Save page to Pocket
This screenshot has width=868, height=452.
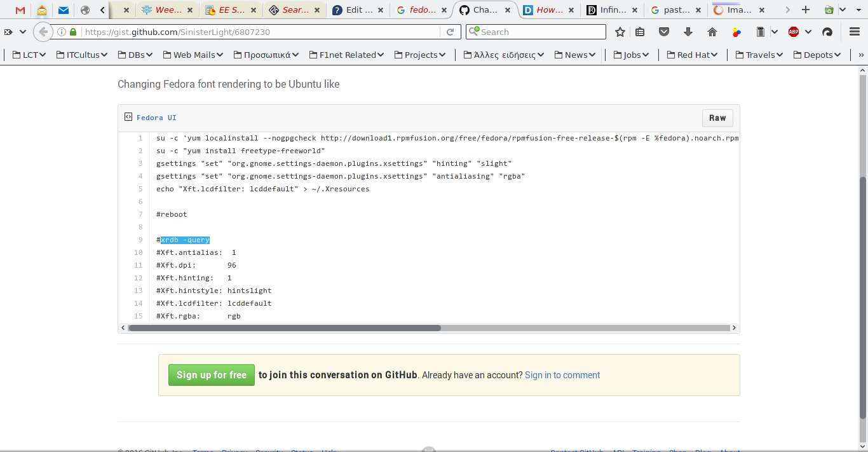(x=664, y=32)
